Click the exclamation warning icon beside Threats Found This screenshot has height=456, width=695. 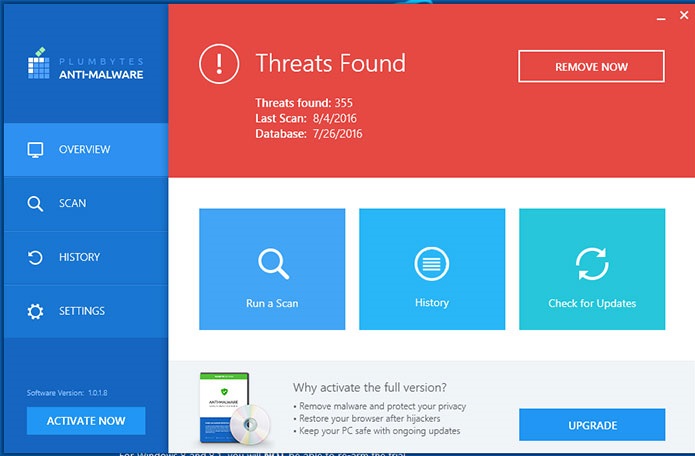pyautogui.click(x=219, y=64)
